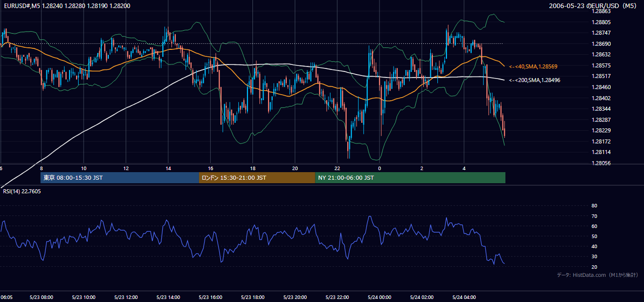Click price axis value 1.28690

(601, 44)
